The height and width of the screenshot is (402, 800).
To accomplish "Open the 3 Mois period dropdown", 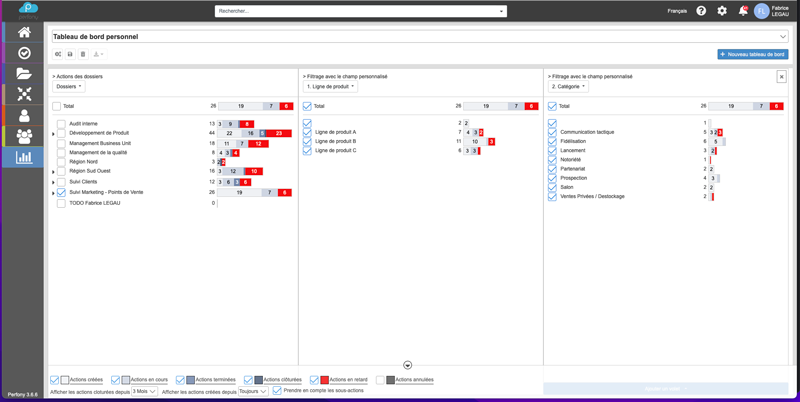I will coord(144,391).
